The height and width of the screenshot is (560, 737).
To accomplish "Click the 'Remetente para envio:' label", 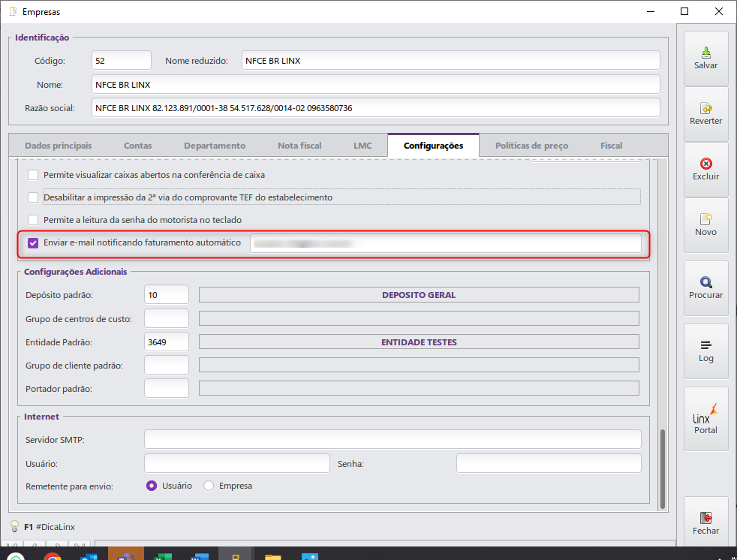I will point(69,486).
